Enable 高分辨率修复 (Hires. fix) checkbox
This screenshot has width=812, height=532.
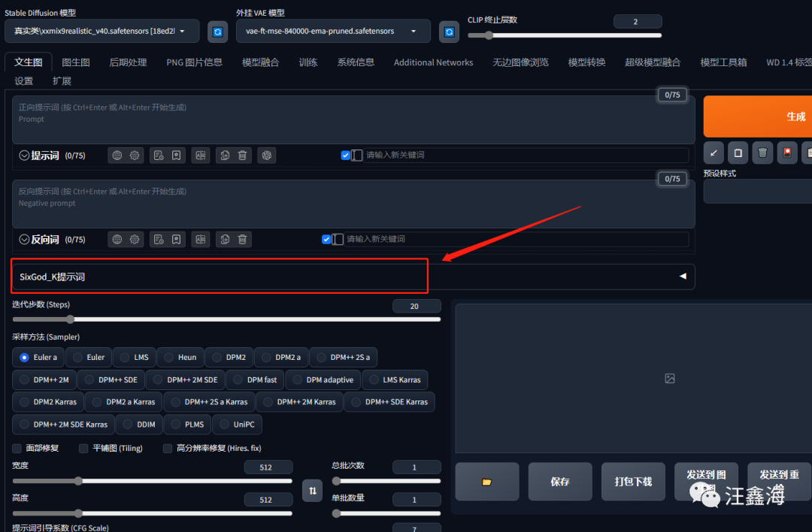pyautogui.click(x=167, y=448)
